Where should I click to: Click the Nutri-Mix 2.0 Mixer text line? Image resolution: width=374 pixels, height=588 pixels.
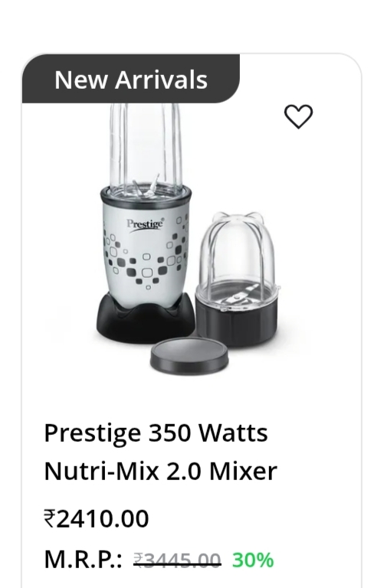161,471
